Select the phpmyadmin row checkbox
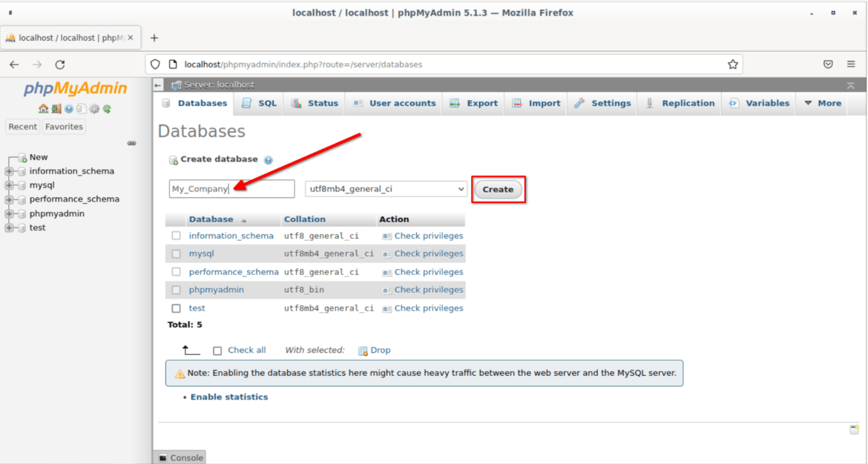This screenshot has width=868, height=464. [176, 290]
